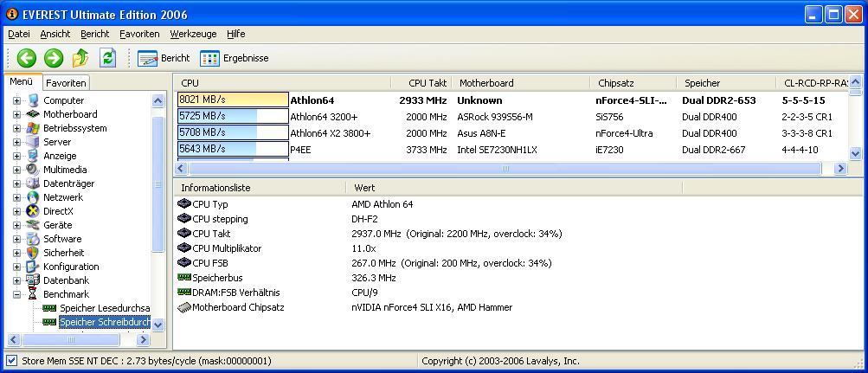This screenshot has width=868, height=373.
Task: Open the Favoriten menu in the menu bar
Action: (139, 35)
